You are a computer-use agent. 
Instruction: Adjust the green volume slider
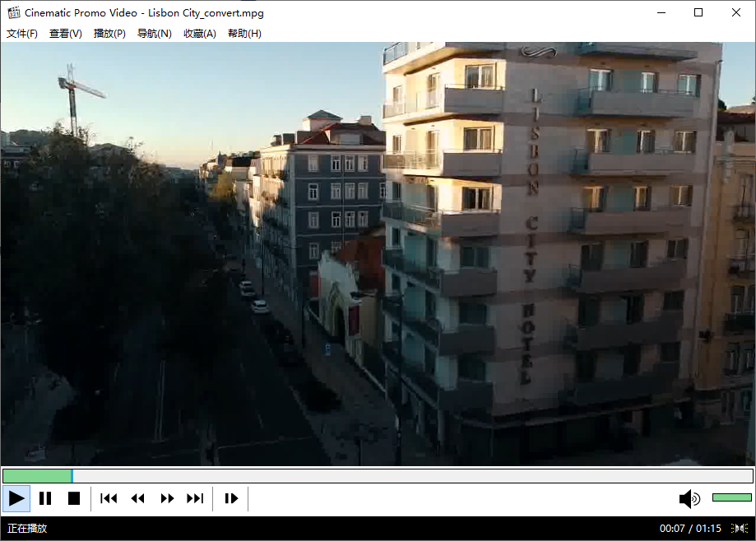[732, 497]
